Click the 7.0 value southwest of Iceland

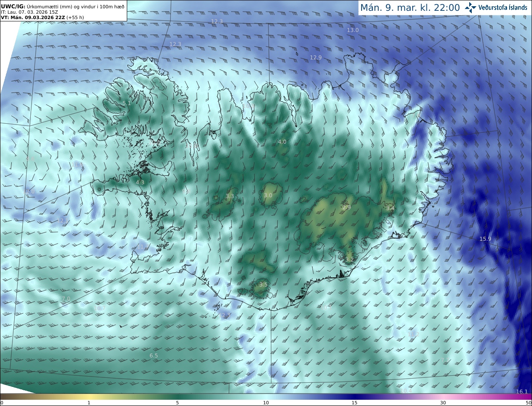click(x=66, y=298)
